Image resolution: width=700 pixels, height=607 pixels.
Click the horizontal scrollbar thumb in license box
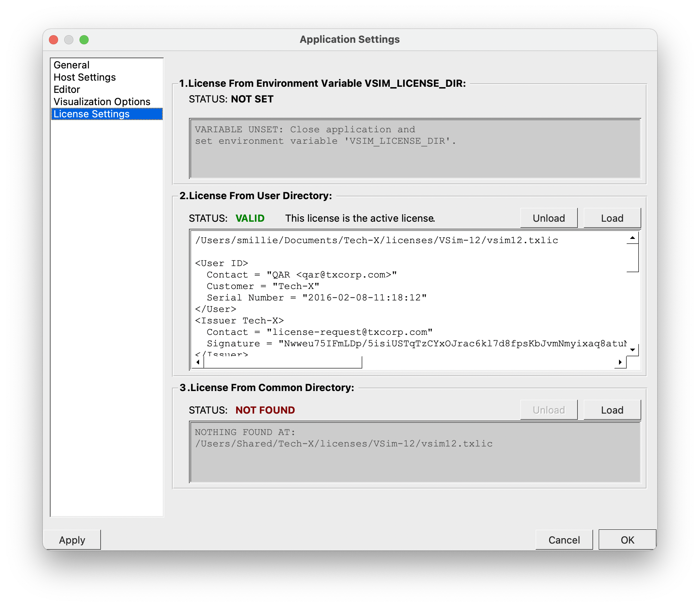tap(283, 362)
